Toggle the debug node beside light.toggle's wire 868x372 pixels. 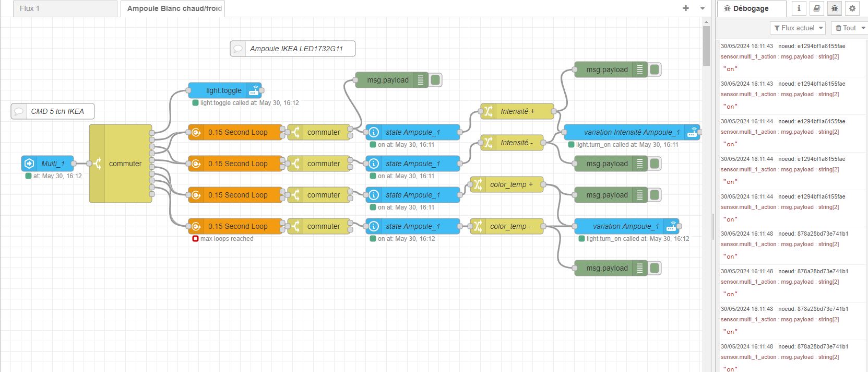click(435, 80)
